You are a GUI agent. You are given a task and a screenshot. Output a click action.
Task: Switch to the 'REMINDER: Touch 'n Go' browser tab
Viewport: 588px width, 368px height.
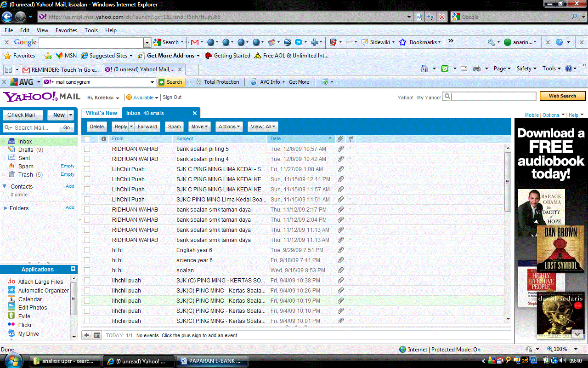61,69
